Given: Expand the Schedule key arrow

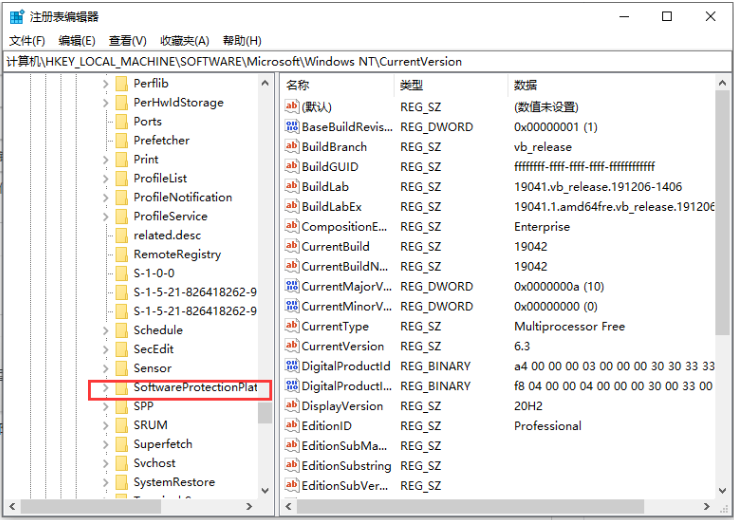Looking at the screenshot, I should point(105,330).
